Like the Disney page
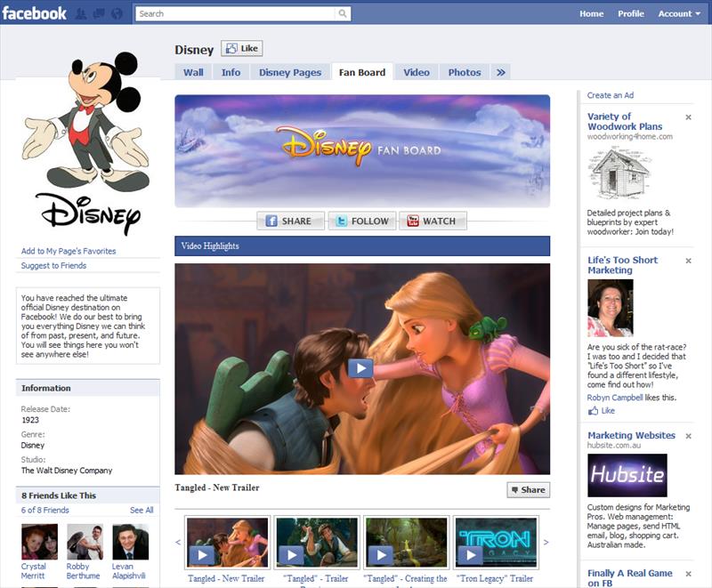The image size is (712, 588). (x=242, y=48)
